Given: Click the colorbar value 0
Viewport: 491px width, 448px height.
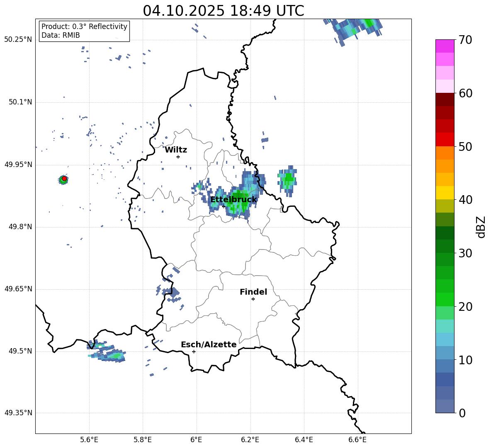Looking at the screenshot, I should point(462,413).
